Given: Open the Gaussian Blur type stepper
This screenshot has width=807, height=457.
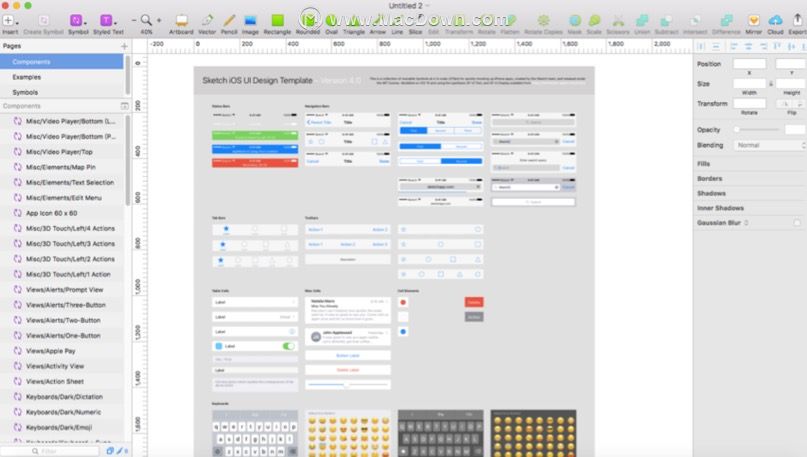Looking at the screenshot, I should tap(746, 223).
